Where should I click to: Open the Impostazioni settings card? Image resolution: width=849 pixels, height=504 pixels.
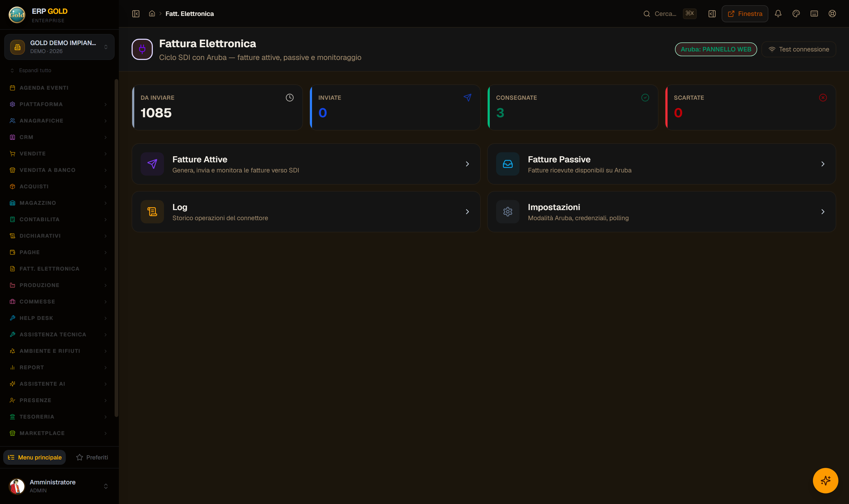[661, 212]
